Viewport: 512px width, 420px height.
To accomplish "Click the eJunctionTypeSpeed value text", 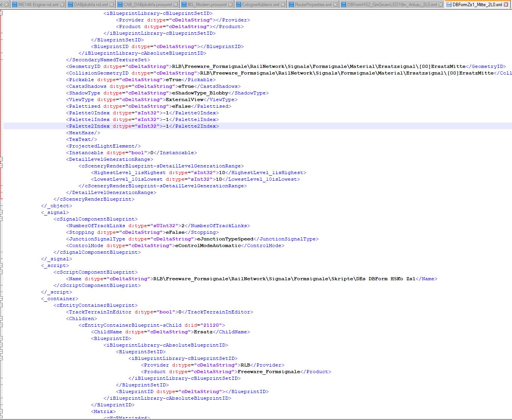I will click(x=225, y=239).
